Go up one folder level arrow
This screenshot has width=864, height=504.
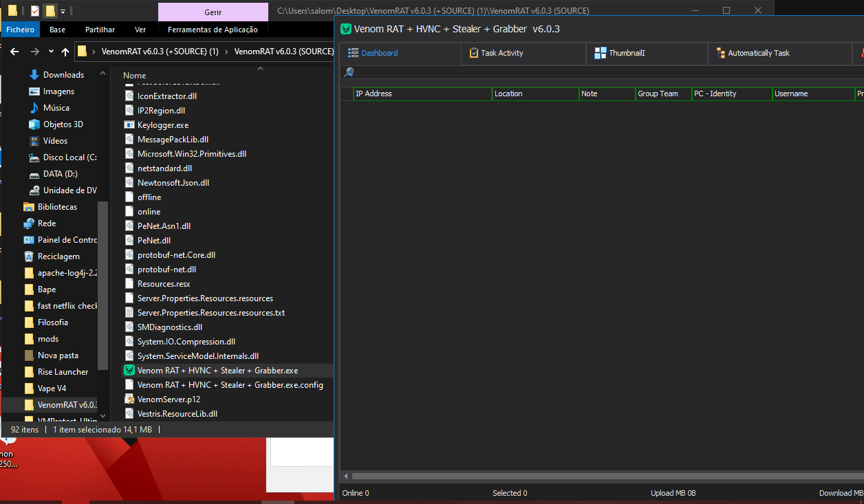coord(65,52)
